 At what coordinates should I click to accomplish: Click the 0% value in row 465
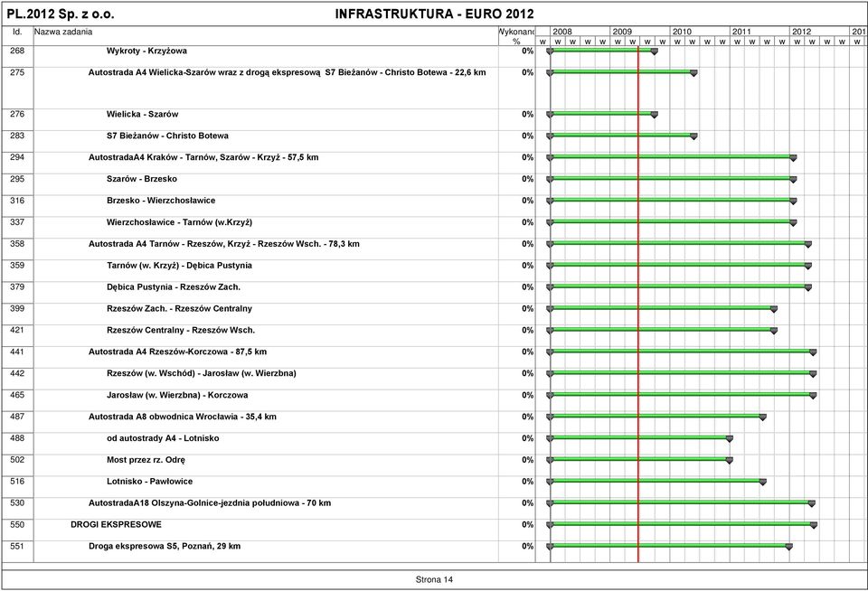(x=527, y=395)
